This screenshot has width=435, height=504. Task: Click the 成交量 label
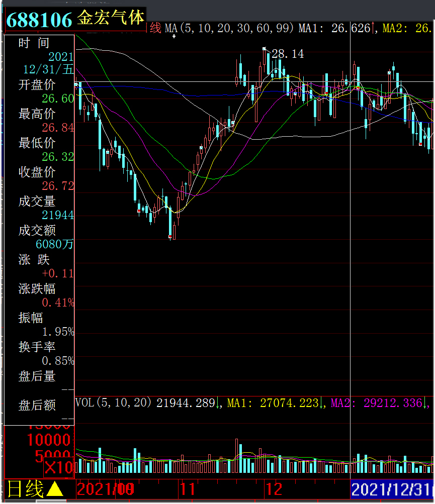tap(37, 201)
